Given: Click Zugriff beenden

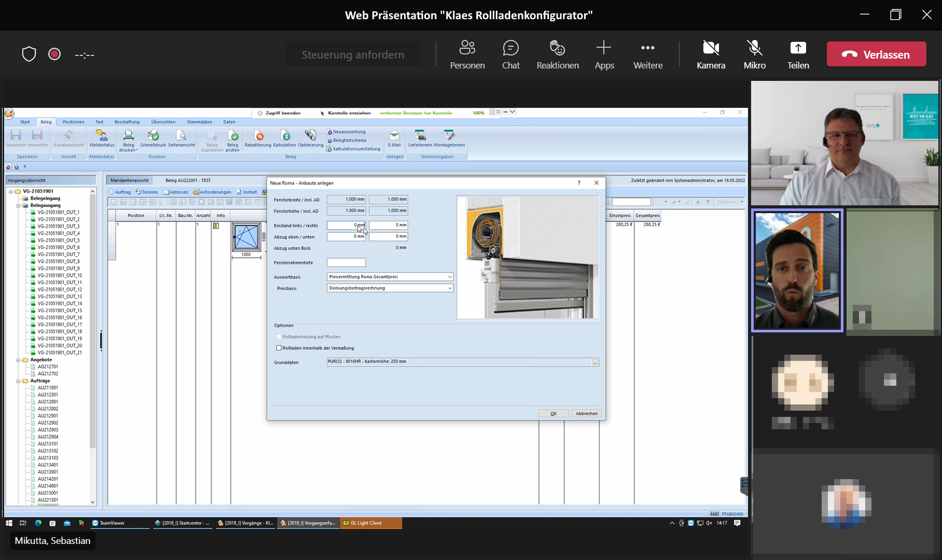Looking at the screenshot, I should coord(279,113).
